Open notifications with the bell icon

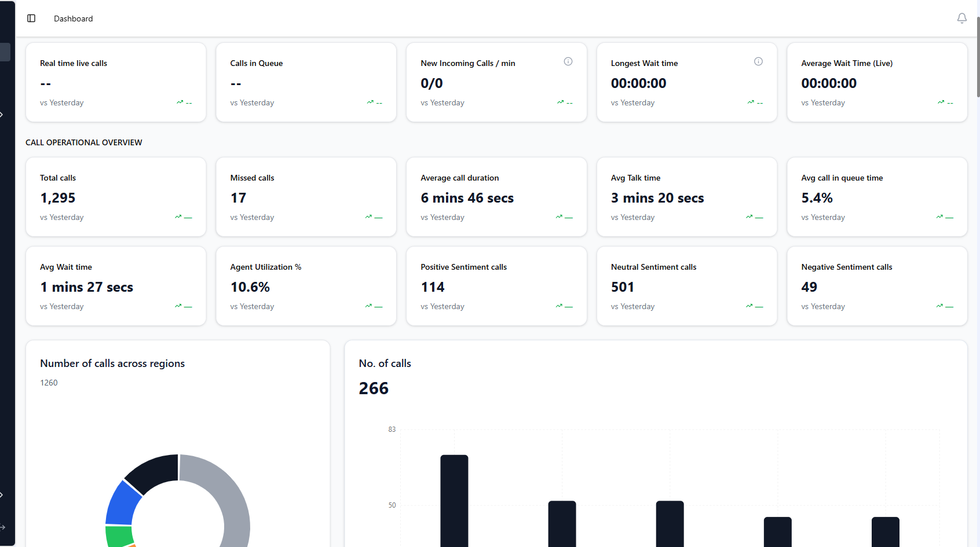pyautogui.click(x=962, y=18)
